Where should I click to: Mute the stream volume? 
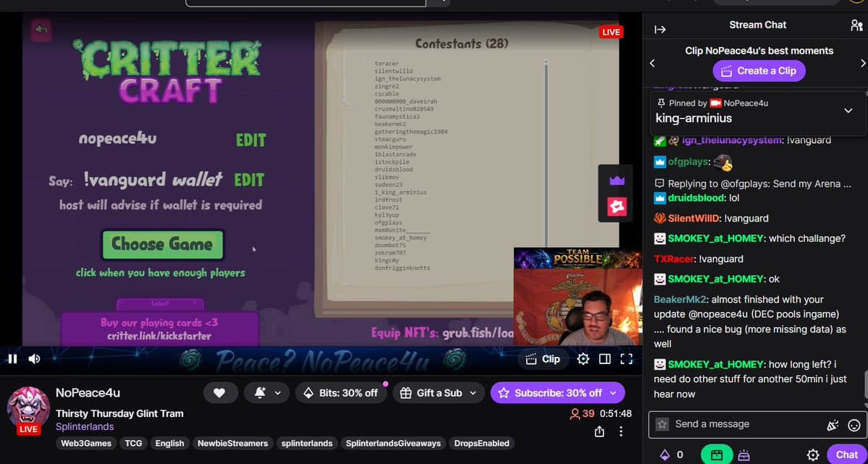pos(34,359)
